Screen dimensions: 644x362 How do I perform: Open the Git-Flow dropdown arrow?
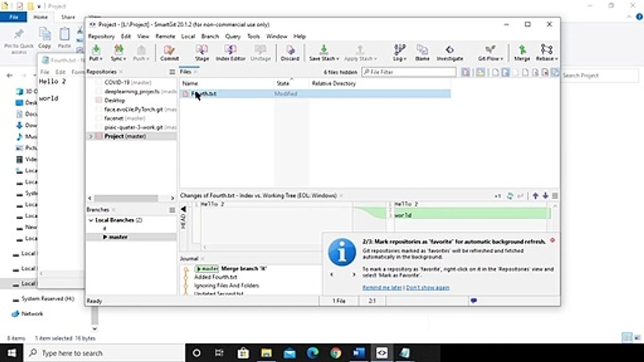[x=502, y=59]
